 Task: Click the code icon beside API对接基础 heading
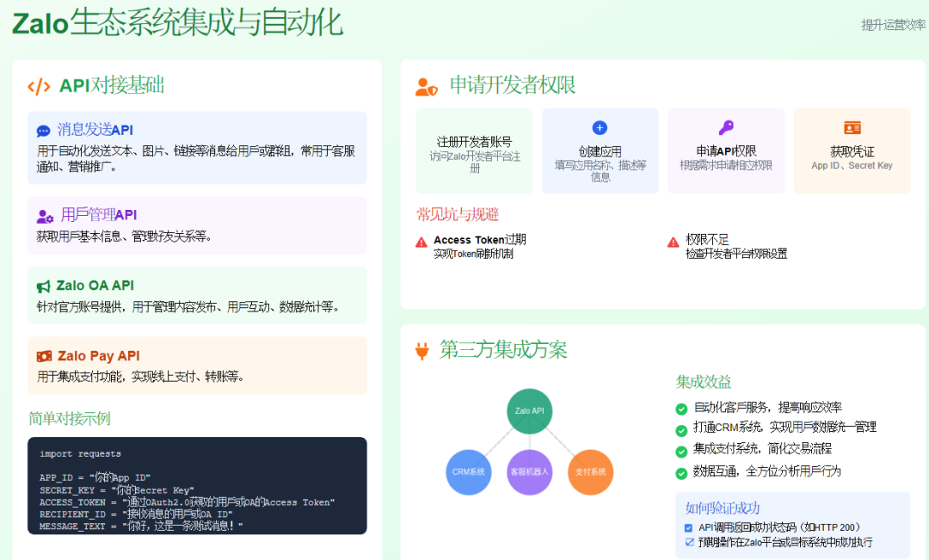coord(40,86)
